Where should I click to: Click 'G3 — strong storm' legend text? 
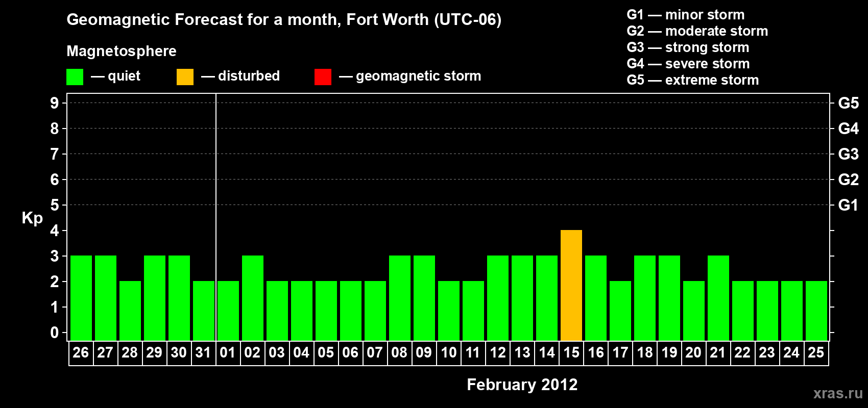pyautogui.click(x=688, y=47)
